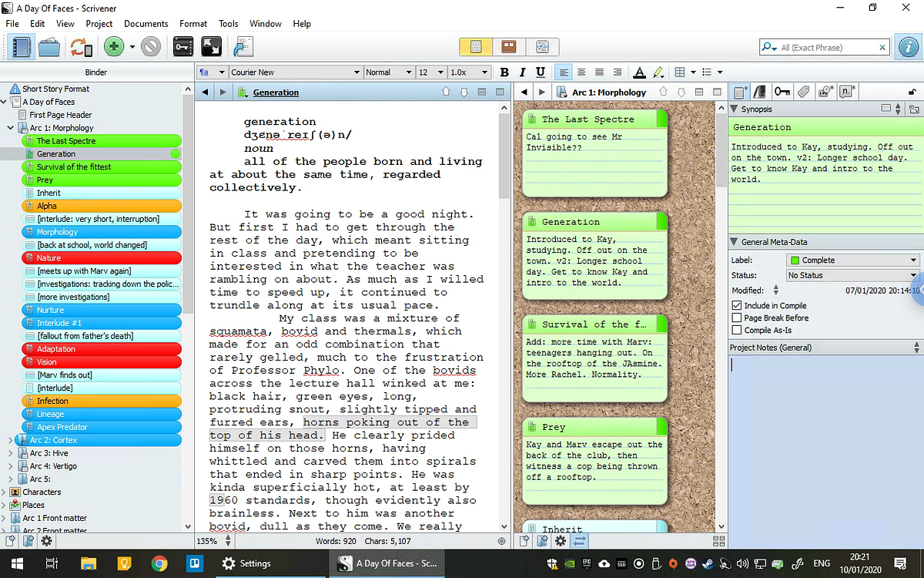Align text left
Viewport: 924px width, 578px height.
point(564,72)
